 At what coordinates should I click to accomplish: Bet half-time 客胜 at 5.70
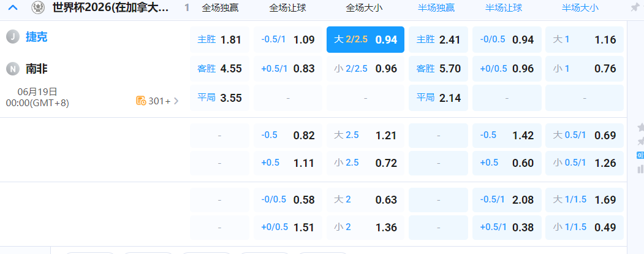point(438,69)
